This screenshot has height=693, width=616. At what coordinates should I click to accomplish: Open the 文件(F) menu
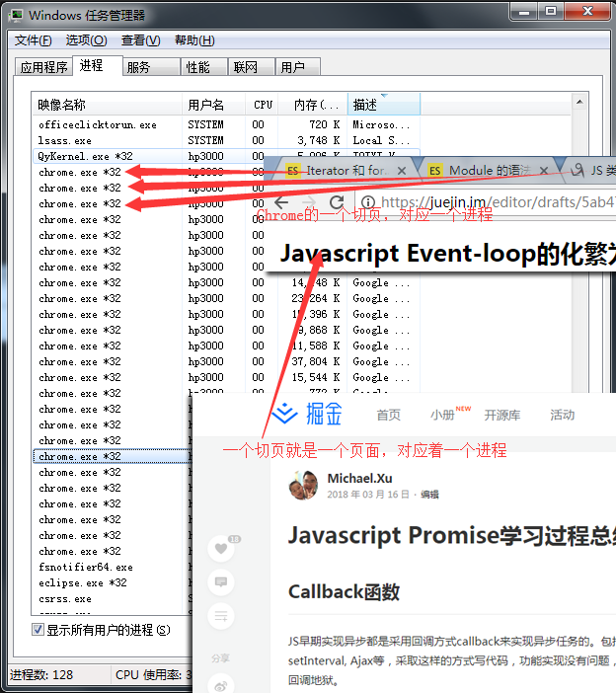click(x=34, y=40)
